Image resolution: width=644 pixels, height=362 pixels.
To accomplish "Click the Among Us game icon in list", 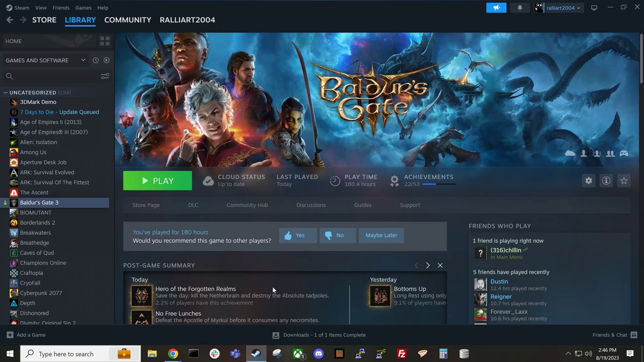I will (14, 152).
